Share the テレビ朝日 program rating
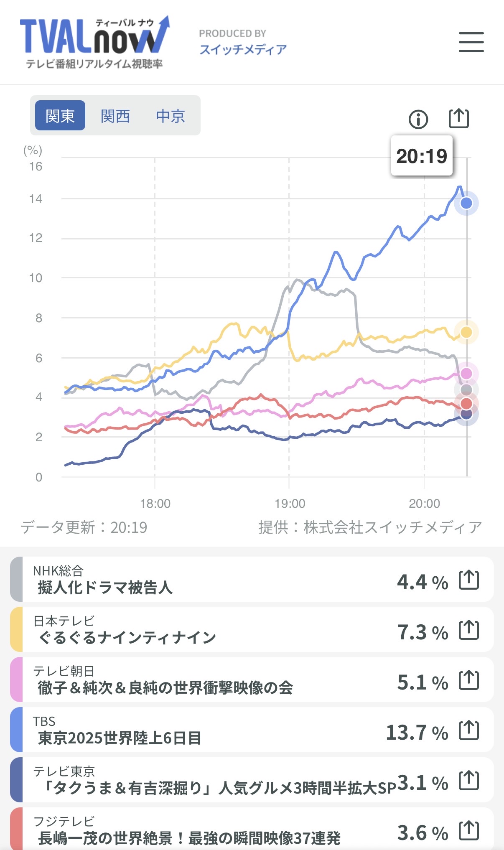 point(468,680)
